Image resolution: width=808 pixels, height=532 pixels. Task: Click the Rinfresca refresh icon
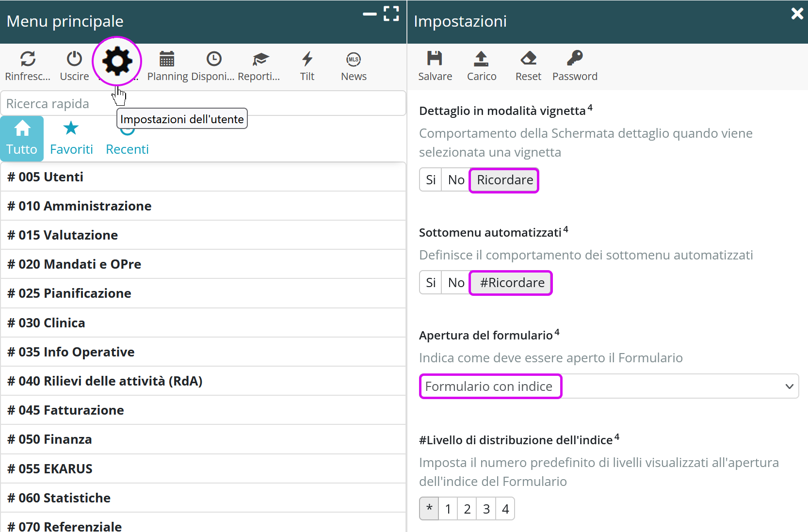click(x=28, y=59)
